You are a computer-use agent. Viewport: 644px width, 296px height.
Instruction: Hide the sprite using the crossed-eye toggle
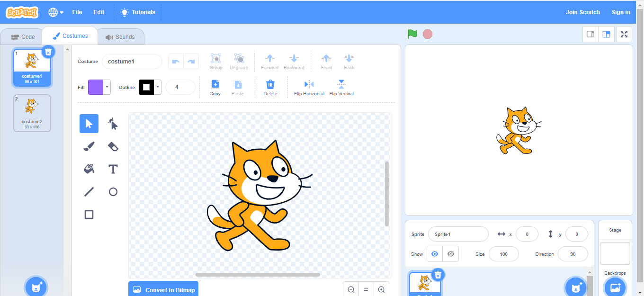(450, 253)
